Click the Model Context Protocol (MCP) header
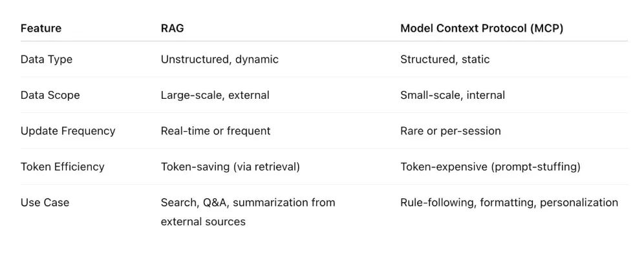 pyautogui.click(x=482, y=28)
